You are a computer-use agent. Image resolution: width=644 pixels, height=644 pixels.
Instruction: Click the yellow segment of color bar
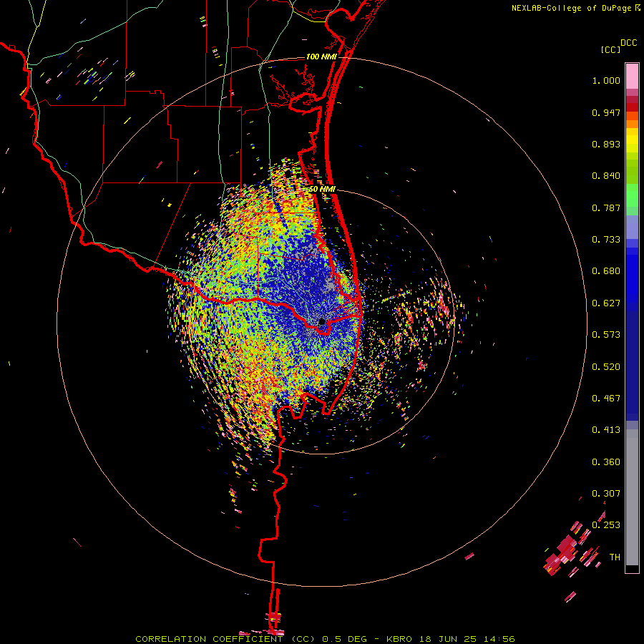(632, 140)
